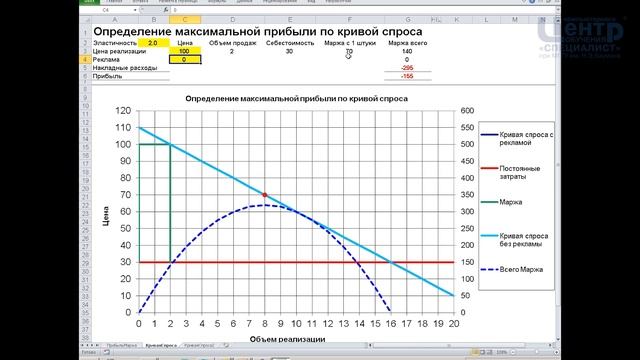Image resolution: width=640 pixels, height=360 pixels.
Task: Select the 'Себестоимость' heading cell
Action: coord(290,43)
